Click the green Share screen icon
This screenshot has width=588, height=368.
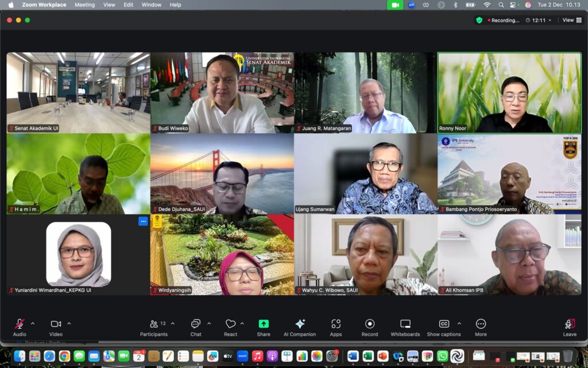coord(264,324)
